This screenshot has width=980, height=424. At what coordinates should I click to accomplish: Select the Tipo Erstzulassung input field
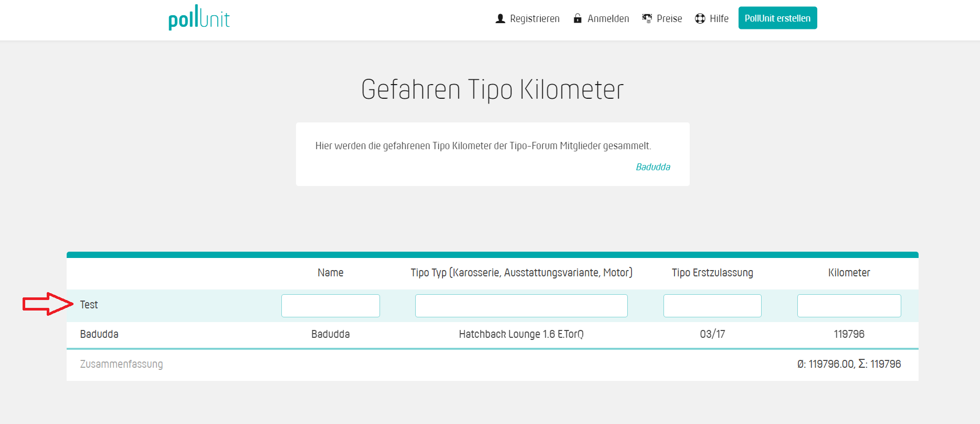coord(712,306)
